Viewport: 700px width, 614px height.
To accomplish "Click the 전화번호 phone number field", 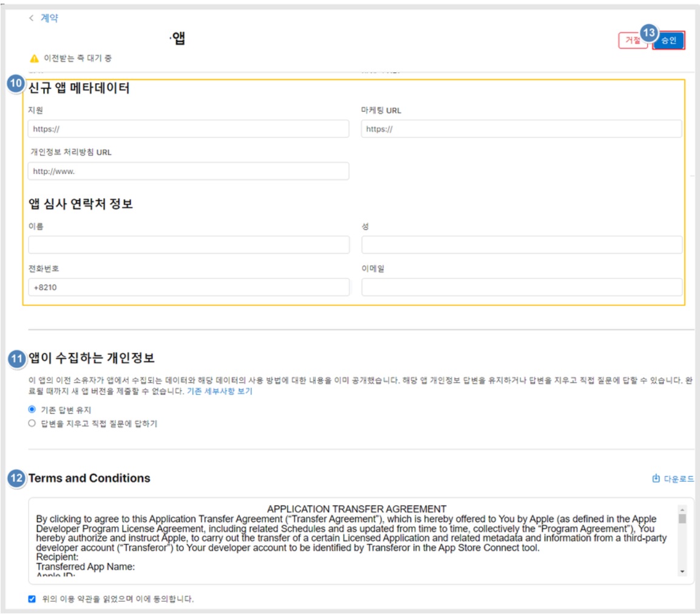I will click(x=189, y=288).
